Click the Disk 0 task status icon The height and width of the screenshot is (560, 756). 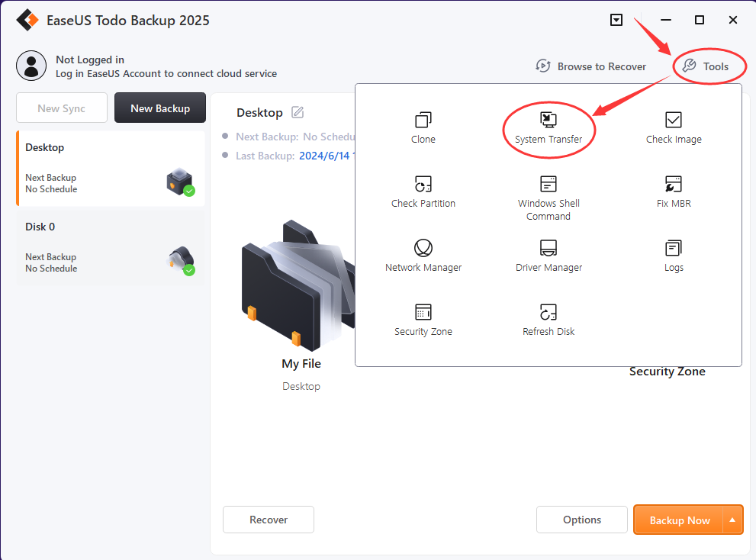181,262
